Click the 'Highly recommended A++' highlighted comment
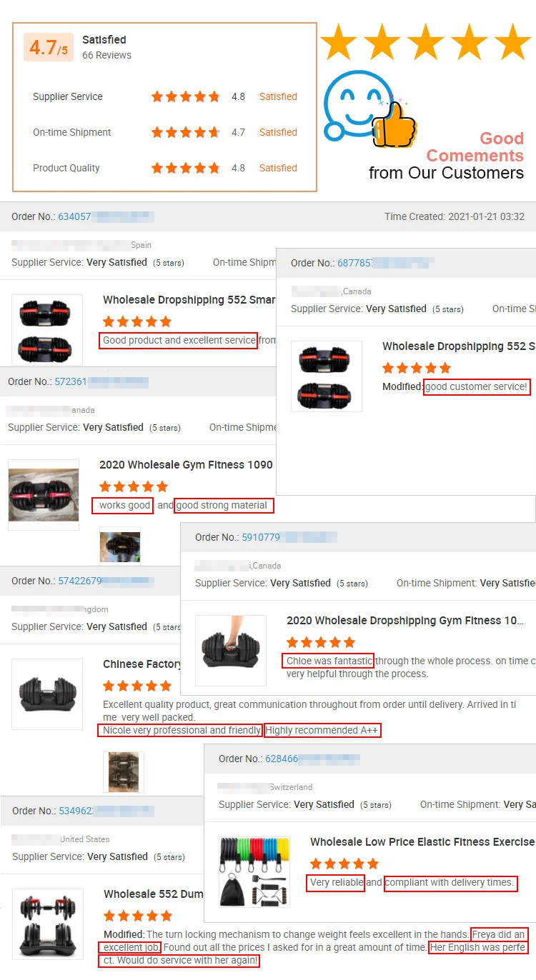The height and width of the screenshot is (980, 536). 322,731
